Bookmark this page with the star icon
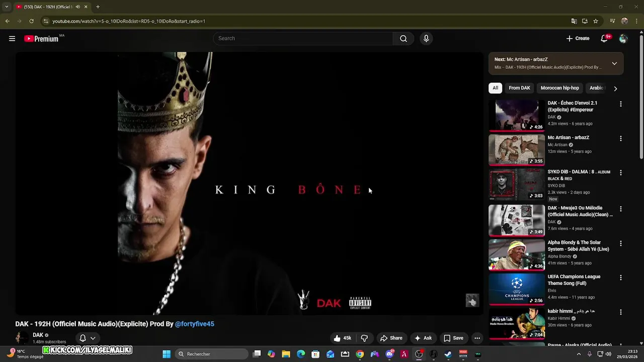The width and height of the screenshot is (644, 362). tap(596, 21)
